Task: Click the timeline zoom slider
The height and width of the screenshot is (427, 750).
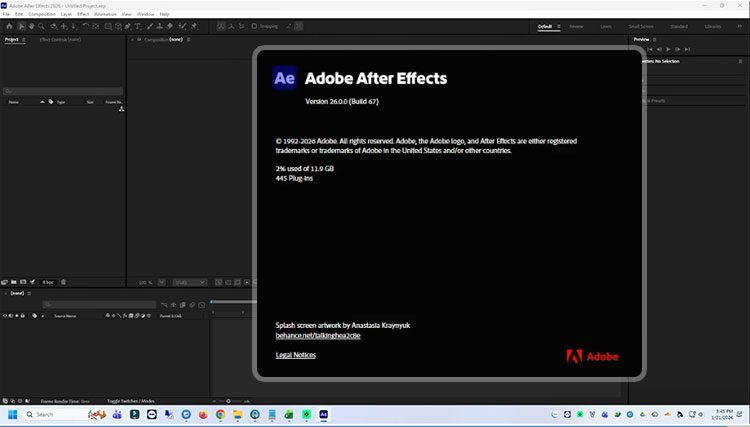Action: (229, 400)
